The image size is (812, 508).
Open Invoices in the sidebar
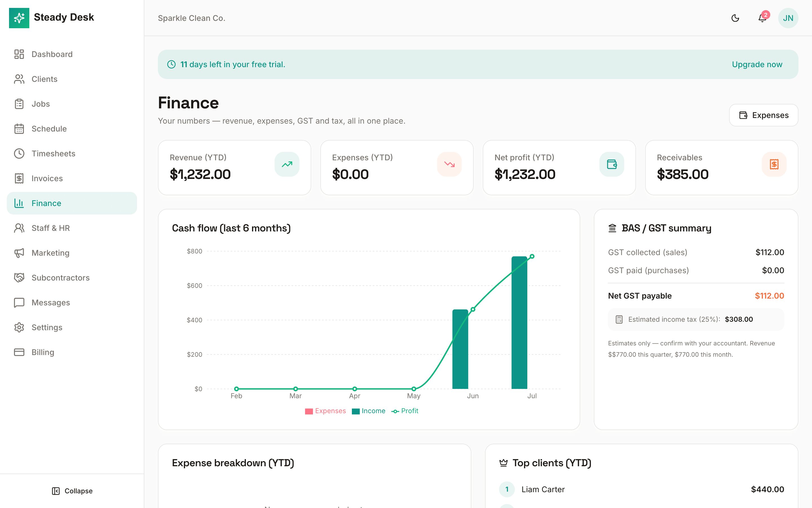pyautogui.click(x=72, y=178)
